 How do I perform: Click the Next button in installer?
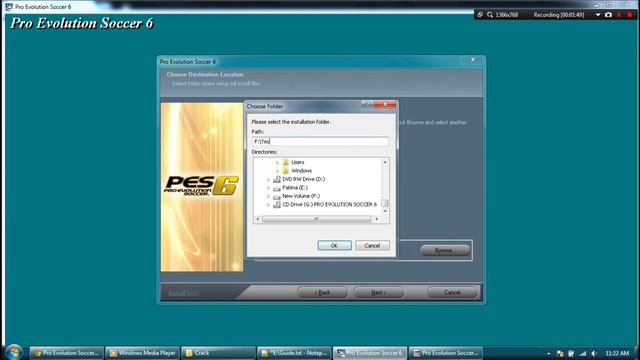coord(378,292)
